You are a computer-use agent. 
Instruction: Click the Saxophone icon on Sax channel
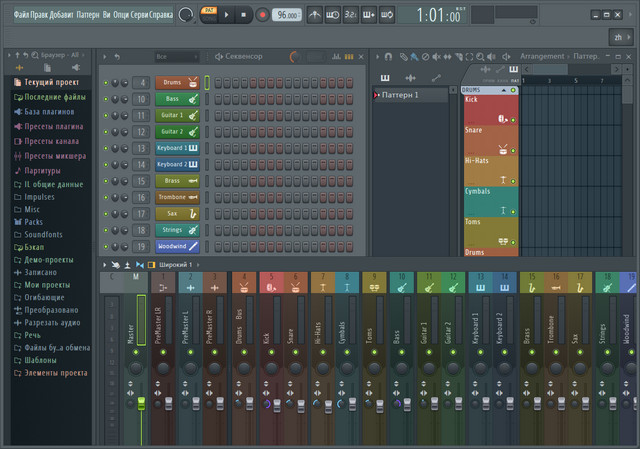click(x=192, y=213)
